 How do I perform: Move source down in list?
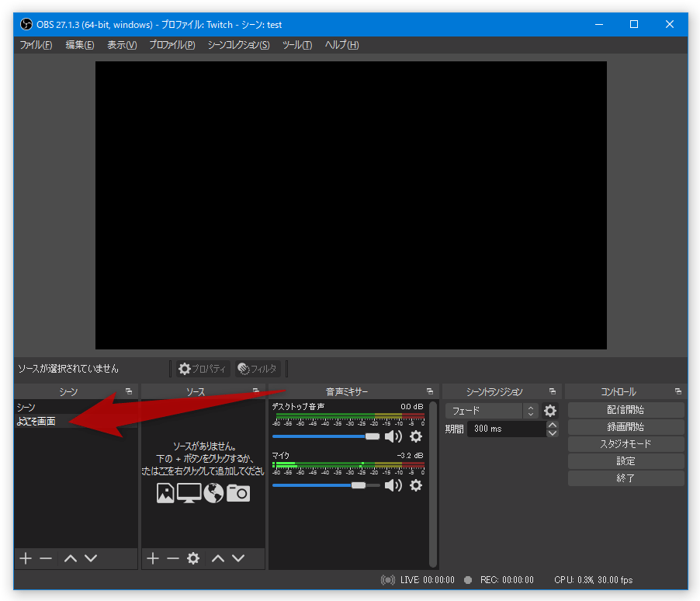click(238, 558)
